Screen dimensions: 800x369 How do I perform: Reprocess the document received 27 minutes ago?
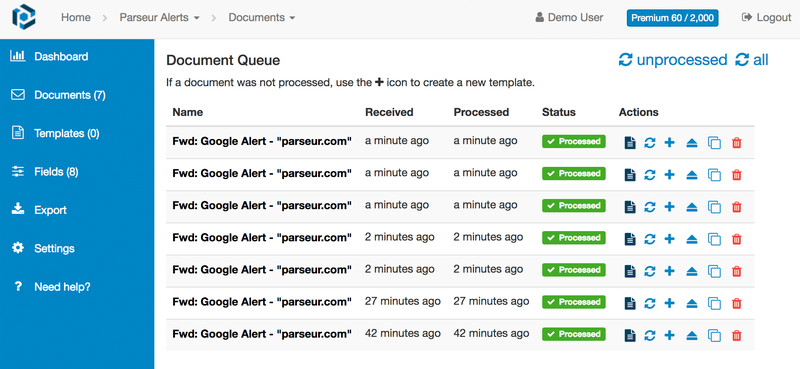click(x=649, y=303)
